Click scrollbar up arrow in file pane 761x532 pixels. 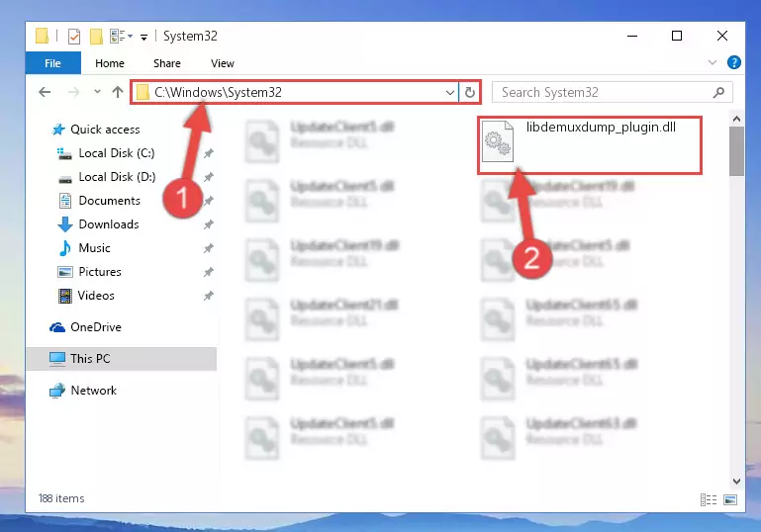coord(736,119)
